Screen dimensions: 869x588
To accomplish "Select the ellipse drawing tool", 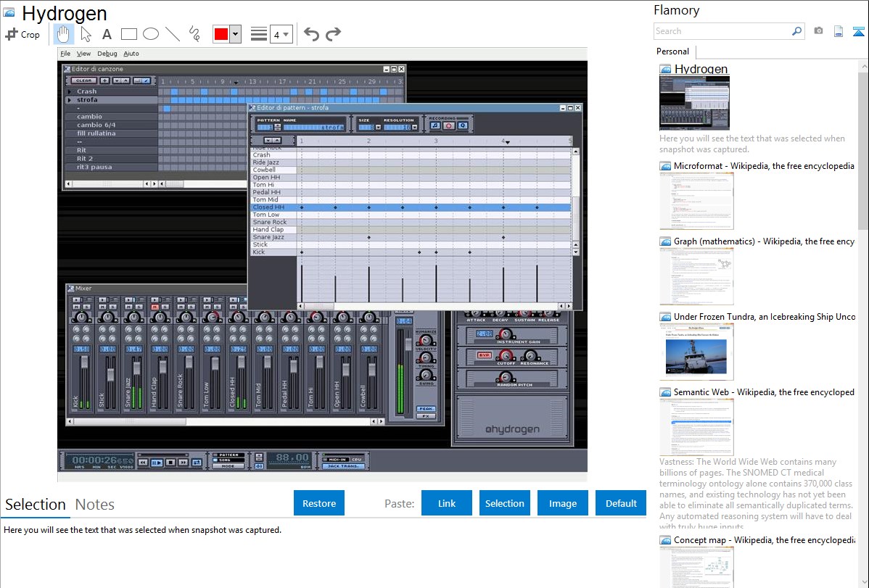I will [x=151, y=34].
